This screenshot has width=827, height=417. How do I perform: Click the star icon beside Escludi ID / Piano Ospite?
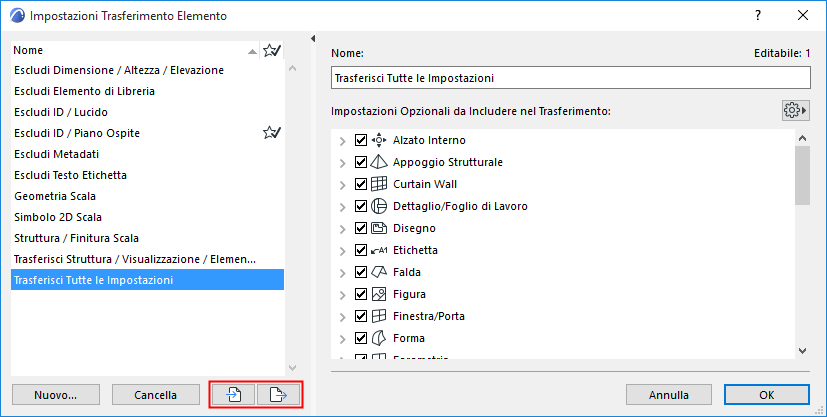tap(271, 133)
